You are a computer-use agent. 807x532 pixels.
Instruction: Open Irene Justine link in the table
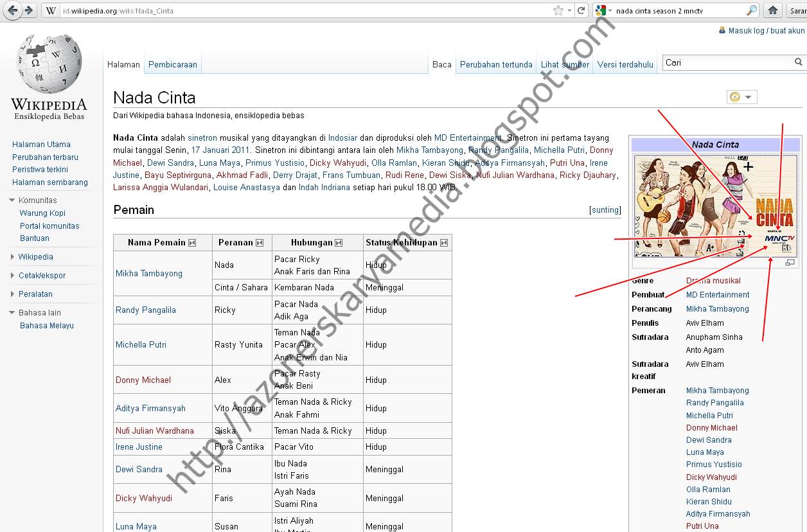[139, 447]
